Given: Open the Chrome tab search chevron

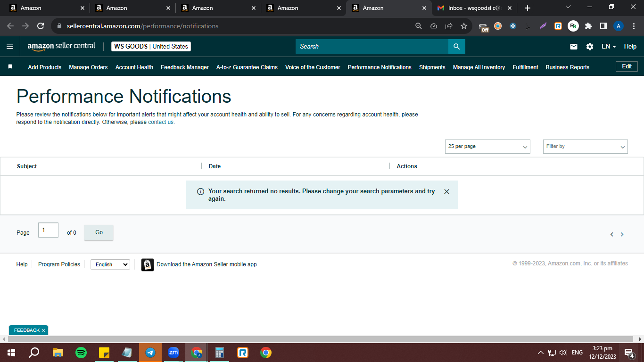Looking at the screenshot, I should [x=568, y=7].
